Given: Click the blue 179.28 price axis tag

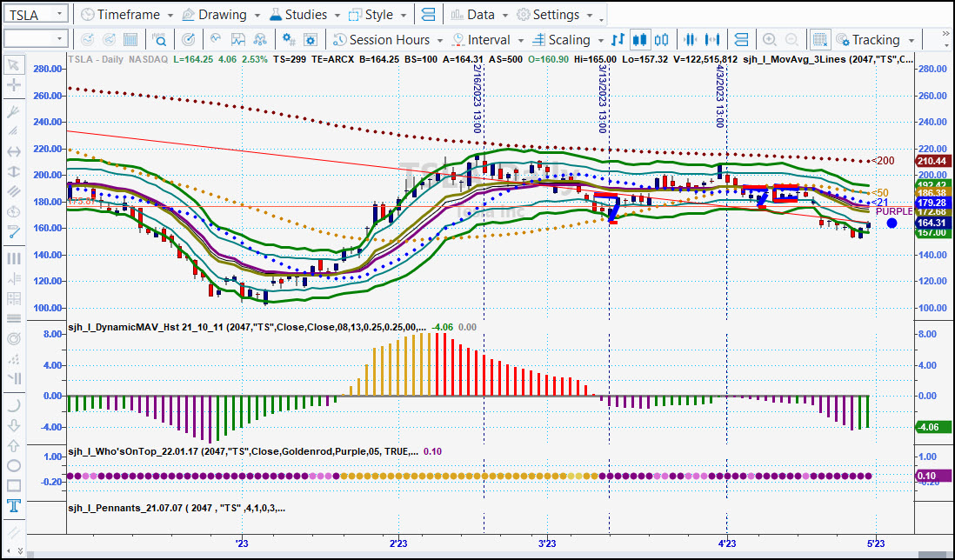Looking at the screenshot, I should (x=932, y=203).
